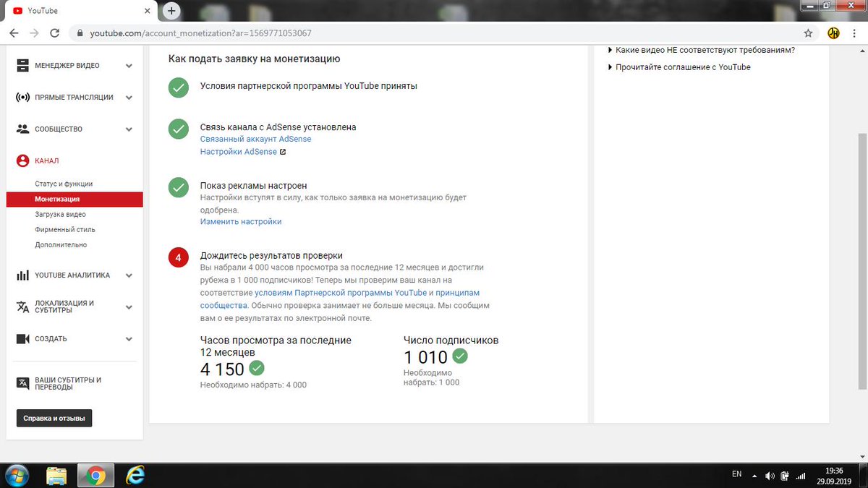Expand the Создать section chevron
The width and height of the screenshot is (868, 488).
129,339
